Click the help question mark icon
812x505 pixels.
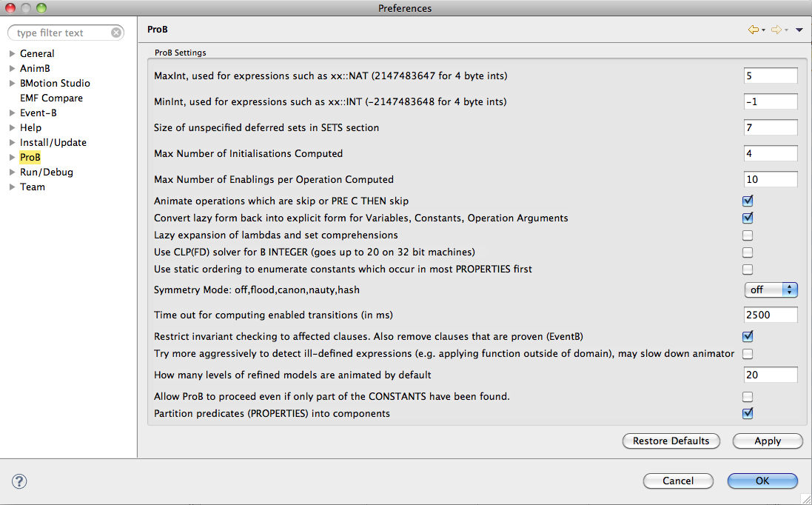[x=19, y=481]
